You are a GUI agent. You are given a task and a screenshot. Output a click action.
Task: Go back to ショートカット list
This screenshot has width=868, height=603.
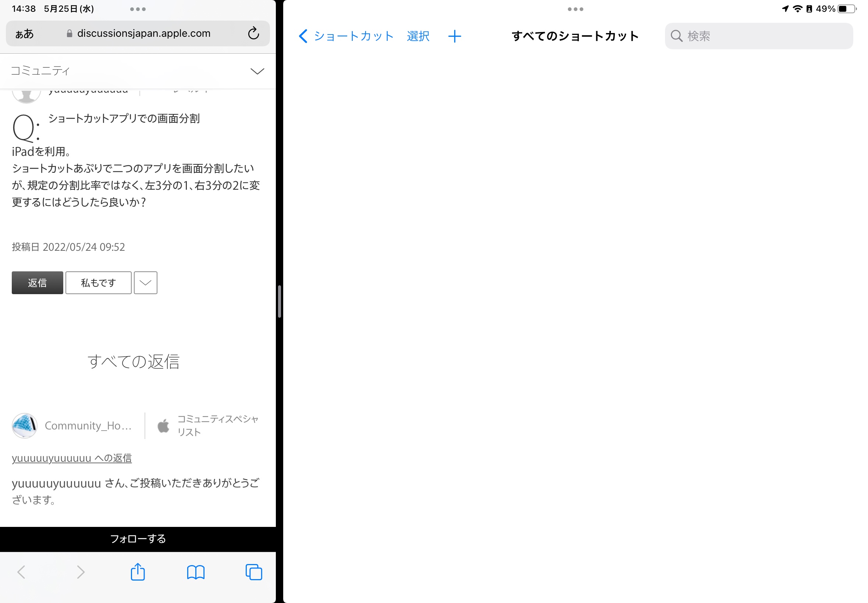[x=346, y=36]
